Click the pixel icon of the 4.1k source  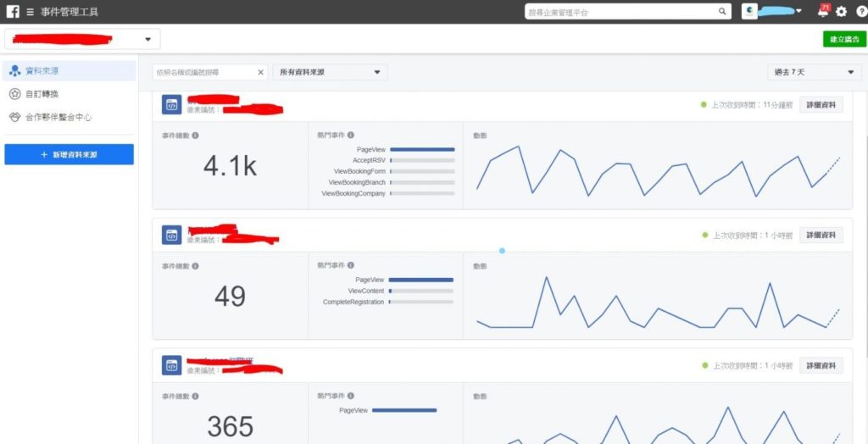click(x=171, y=104)
